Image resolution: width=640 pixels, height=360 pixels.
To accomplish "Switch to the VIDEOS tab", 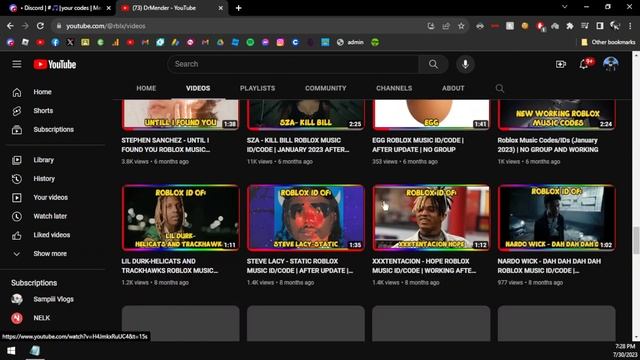I will tap(198, 88).
